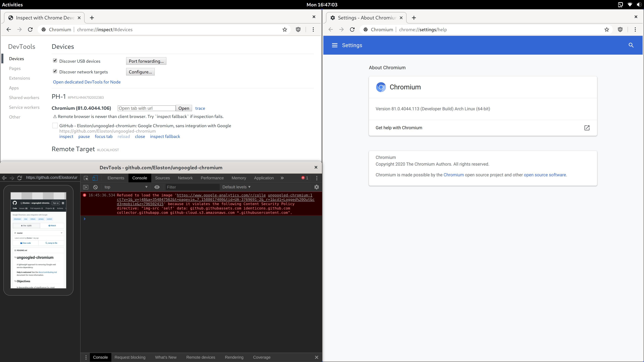Toggle the device emulation icon in DevTools
Viewport: 644px width, 362px height.
point(95,178)
